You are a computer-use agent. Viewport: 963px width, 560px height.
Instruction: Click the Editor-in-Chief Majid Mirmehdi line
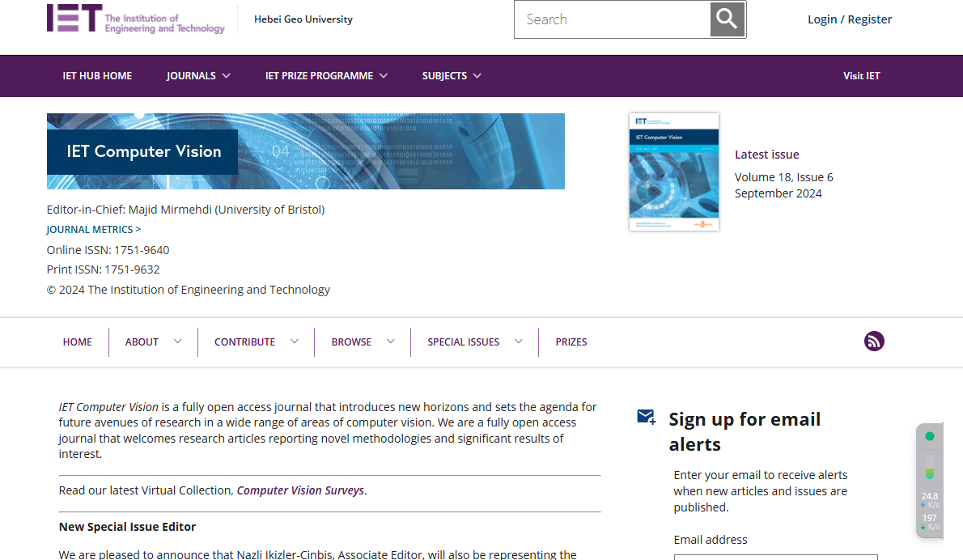185,210
